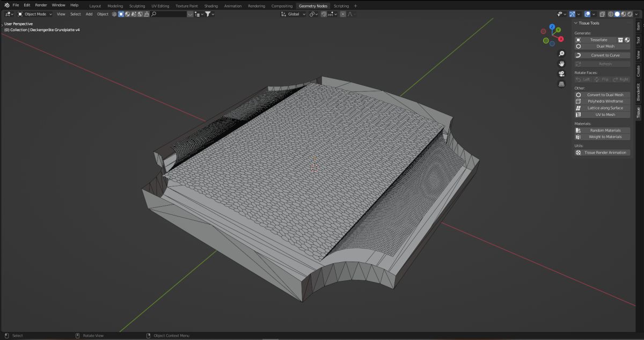This screenshot has width=644, height=340.
Task: Click the header search field
Action: pyautogui.click(x=168, y=14)
